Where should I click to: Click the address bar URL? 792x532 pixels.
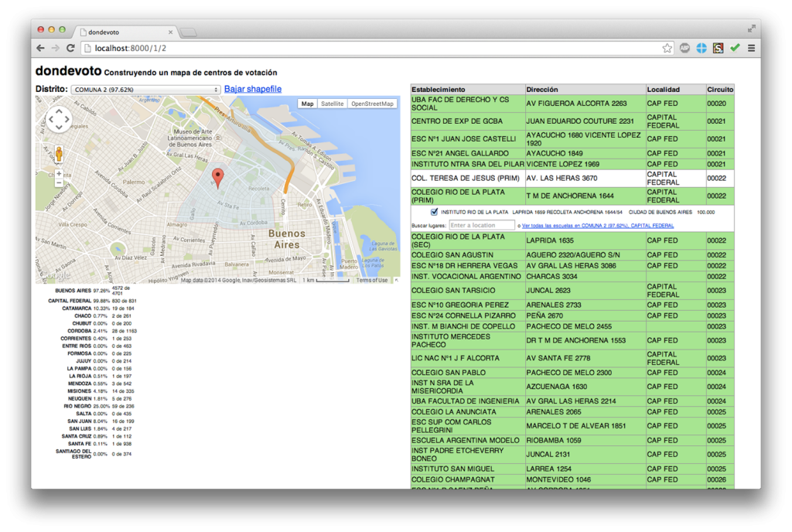(130, 48)
